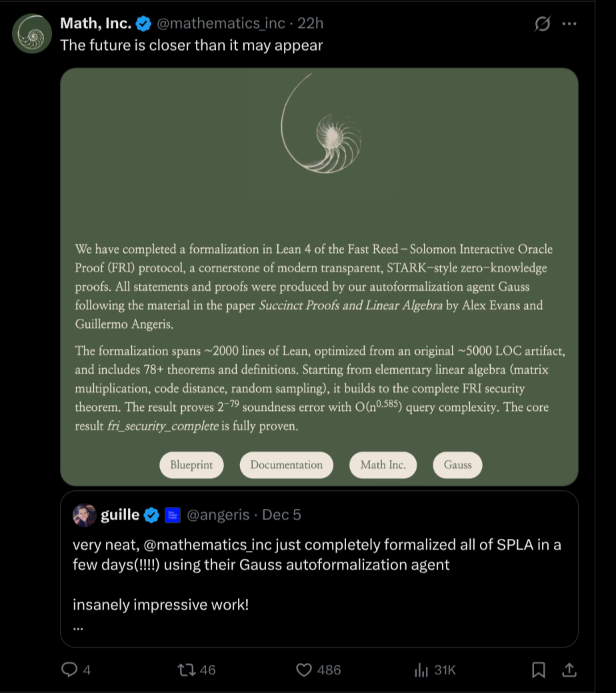
Task: Click guille's profile picture in quoted tweet
Action: coord(85,515)
